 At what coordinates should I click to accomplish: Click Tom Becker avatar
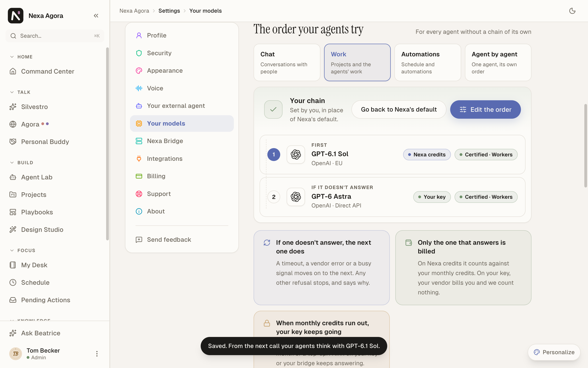click(x=16, y=354)
